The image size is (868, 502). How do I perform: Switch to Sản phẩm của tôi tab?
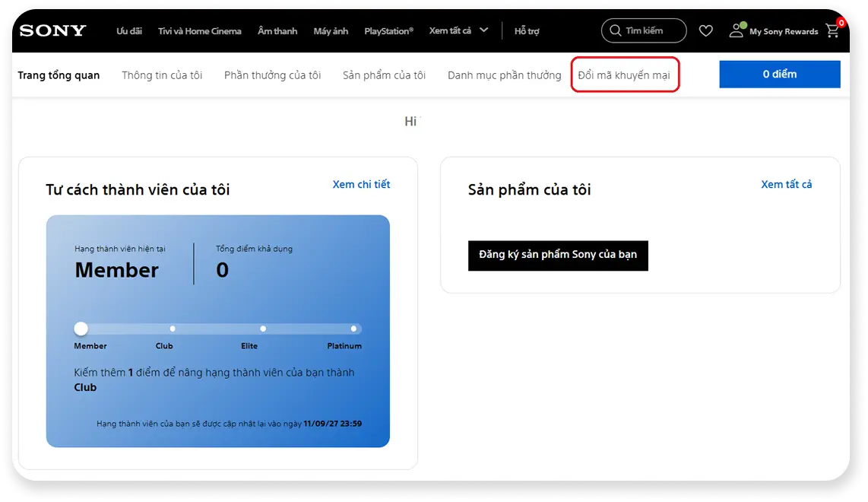384,75
